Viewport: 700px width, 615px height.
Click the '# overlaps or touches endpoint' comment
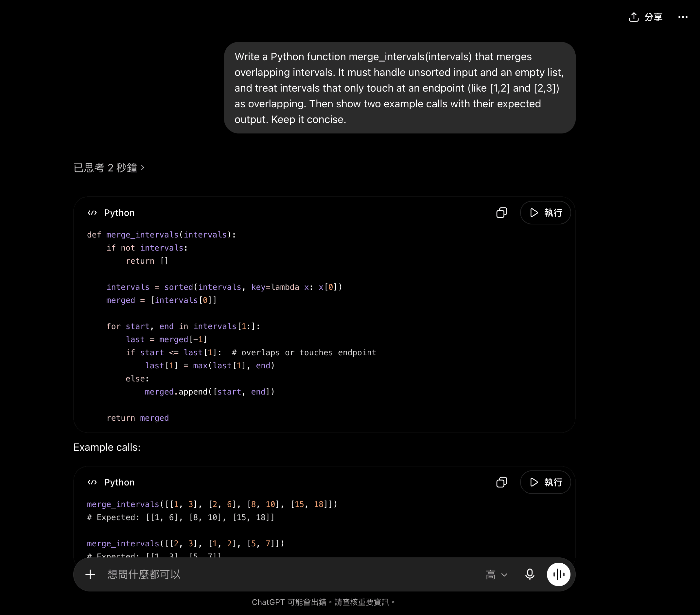point(304,352)
